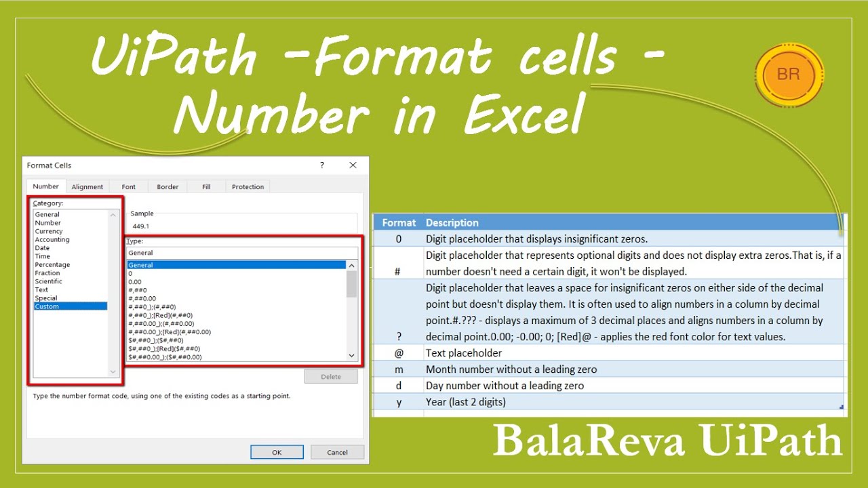Select General in the Type list
The height and width of the screenshot is (488, 868).
click(x=237, y=265)
